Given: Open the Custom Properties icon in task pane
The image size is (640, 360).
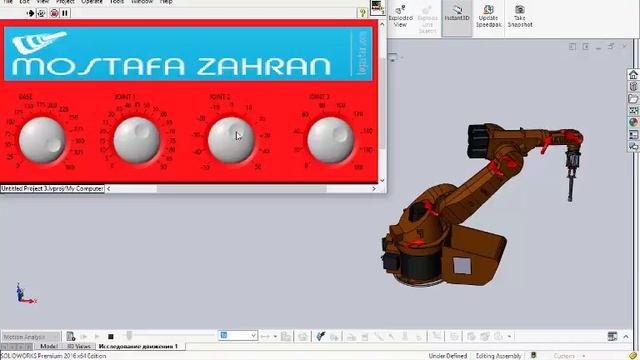Looking at the screenshot, I should [x=633, y=134].
